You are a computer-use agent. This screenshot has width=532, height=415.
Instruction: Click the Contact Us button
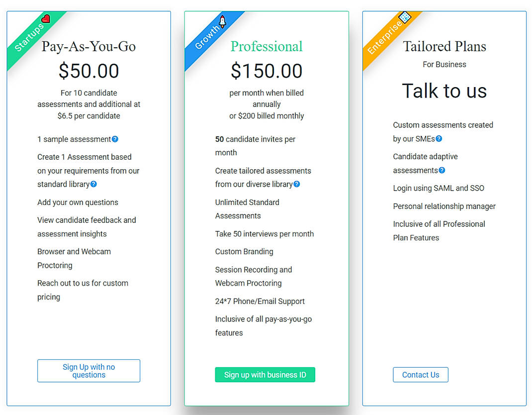pos(421,375)
